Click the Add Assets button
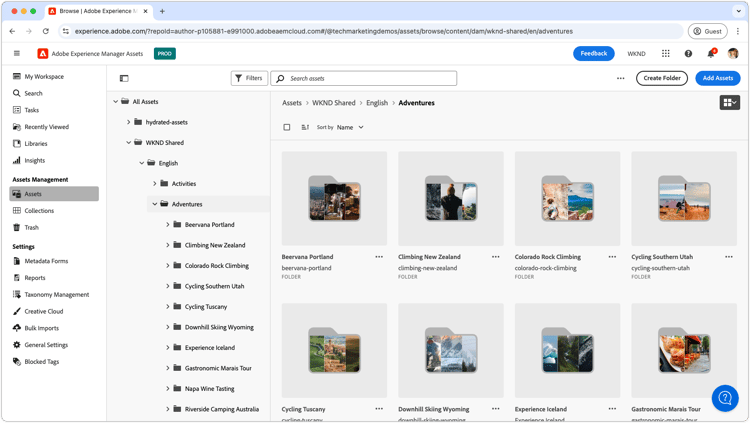750x423 pixels. click(717, 78)
